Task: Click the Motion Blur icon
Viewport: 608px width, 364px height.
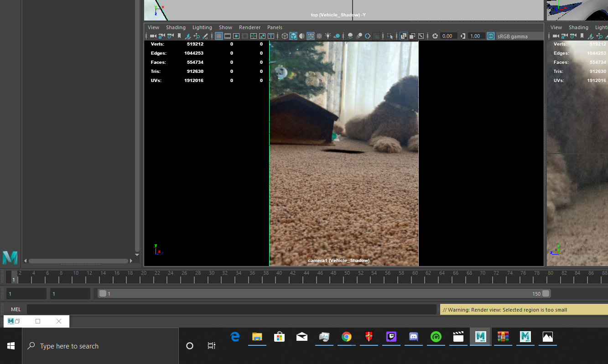Action: [x=359, y=36]
